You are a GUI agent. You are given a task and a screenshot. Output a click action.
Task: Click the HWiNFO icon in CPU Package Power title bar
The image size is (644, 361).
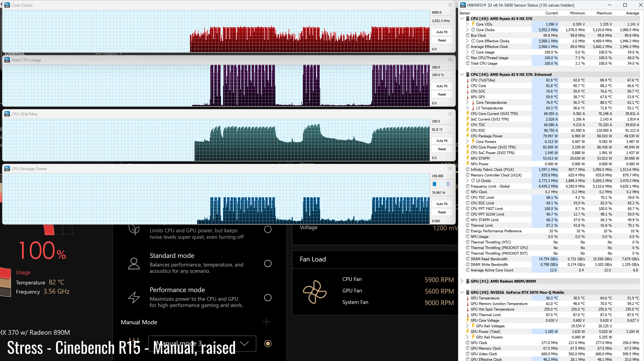click(x=7, y=169)
